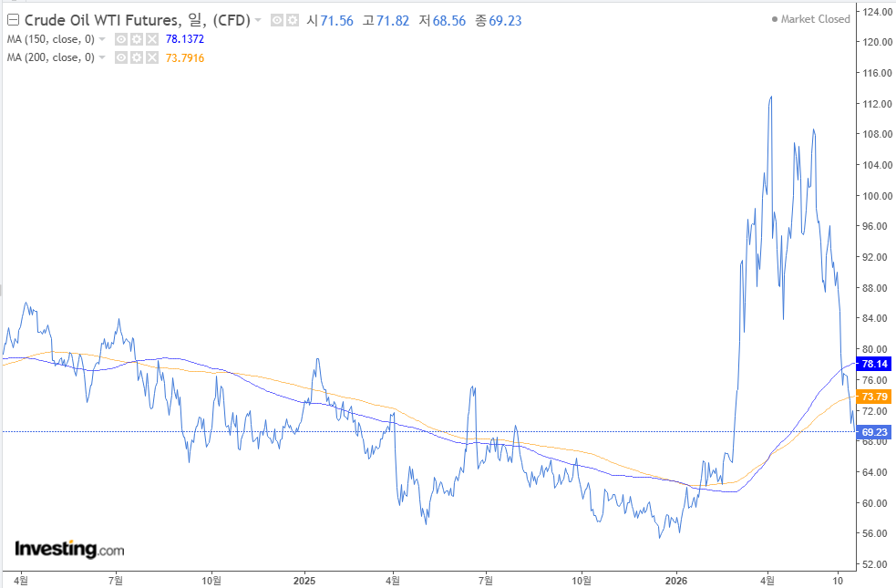Click the orange 73.79 price axis label
This screenshot has width=896, height=588.
pos(874,397)
